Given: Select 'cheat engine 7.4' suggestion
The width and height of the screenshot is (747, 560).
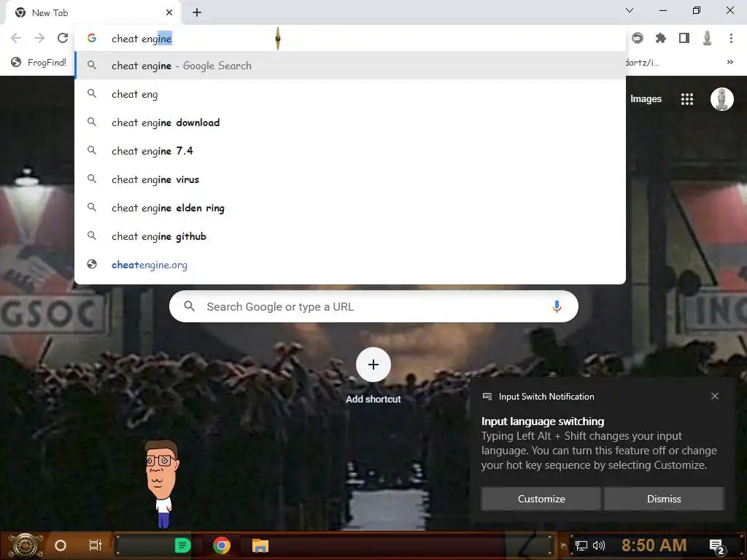Looking at the screenshot, I should coord(350,151).
